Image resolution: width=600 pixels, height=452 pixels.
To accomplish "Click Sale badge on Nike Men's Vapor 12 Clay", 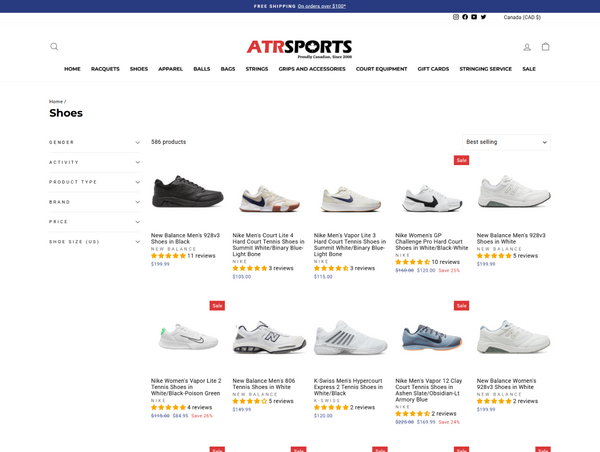I will pos(461,305).
